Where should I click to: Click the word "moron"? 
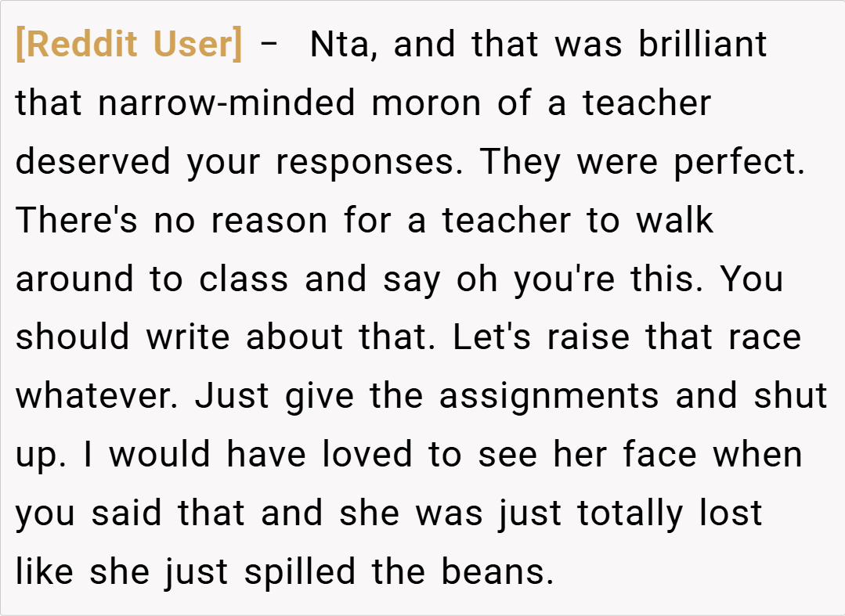pyautogui.click(x=426, y=103)
